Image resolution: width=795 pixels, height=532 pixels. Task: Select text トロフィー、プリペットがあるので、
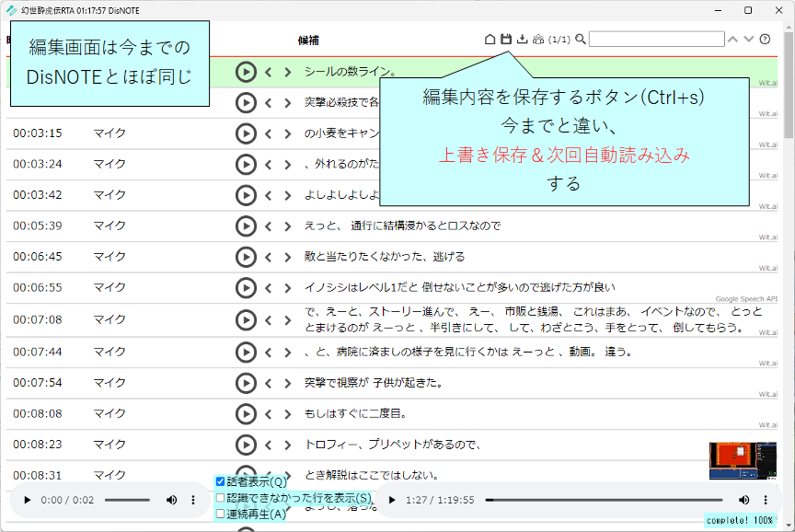pos(392,445)
